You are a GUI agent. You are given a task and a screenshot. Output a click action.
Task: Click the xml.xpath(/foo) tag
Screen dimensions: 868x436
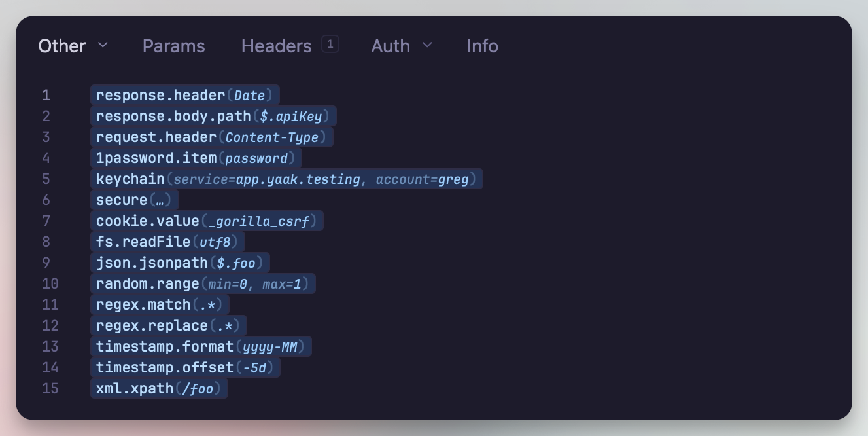coord(159,389)
